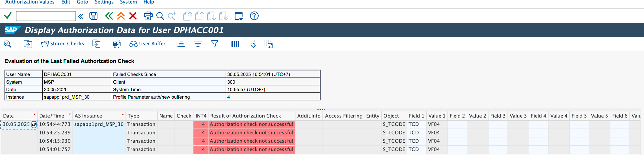644x155 pixels.
Task: Click the Filter funnel icon
Action: pyautogui.click(x=215, y=44)
